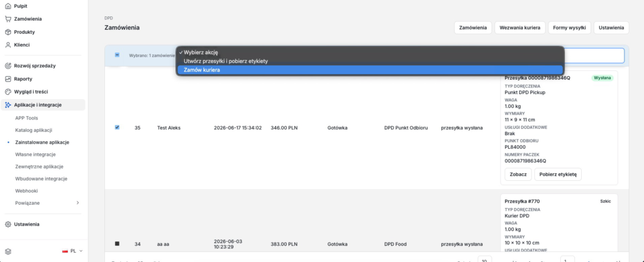Check the order 34 checkbox

coord(117,244)
